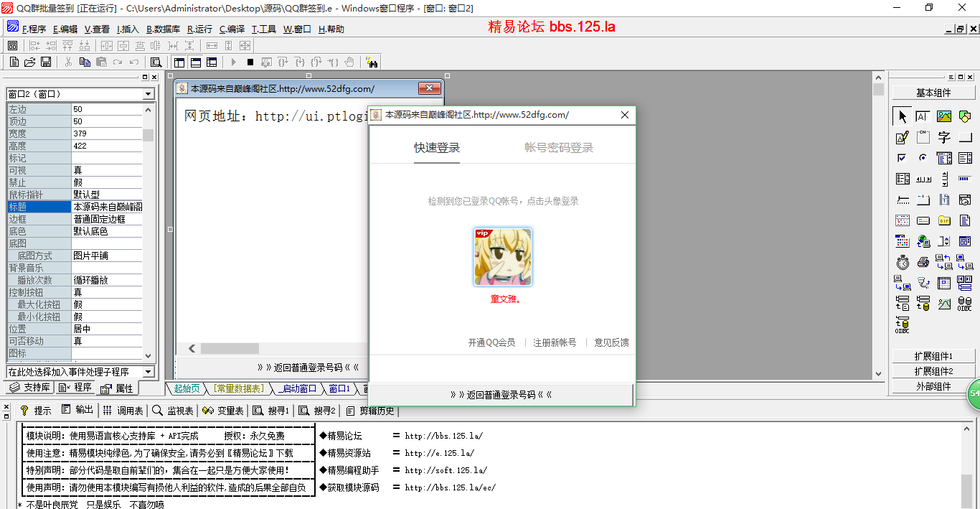Click the window preview icon on first toolbar row

tap(12, 45)
